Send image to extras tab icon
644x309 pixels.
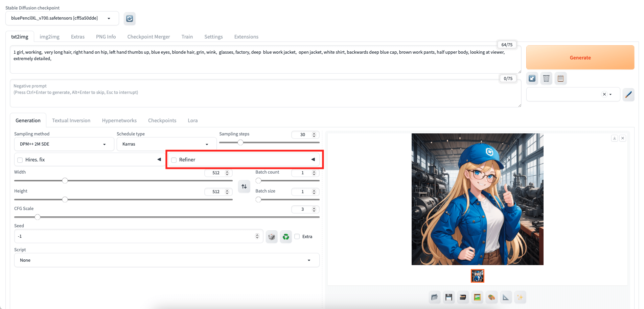506,297
